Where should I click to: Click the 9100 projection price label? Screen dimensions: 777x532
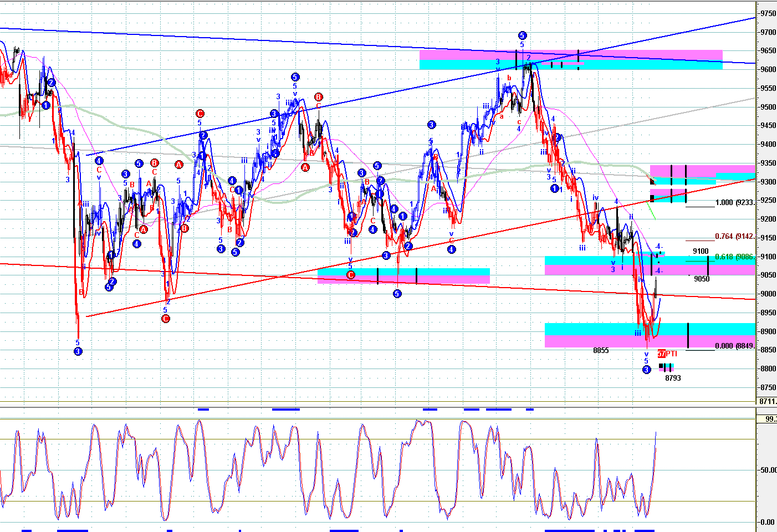[701, 251]
